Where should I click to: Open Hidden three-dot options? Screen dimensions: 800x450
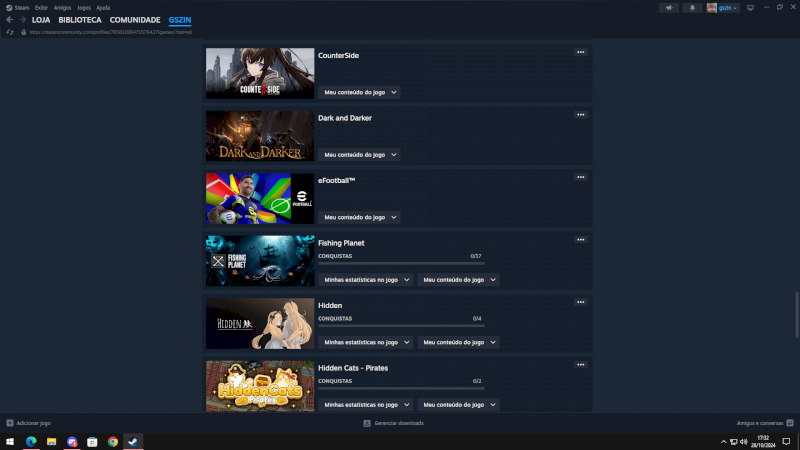(x=581, y=302)
